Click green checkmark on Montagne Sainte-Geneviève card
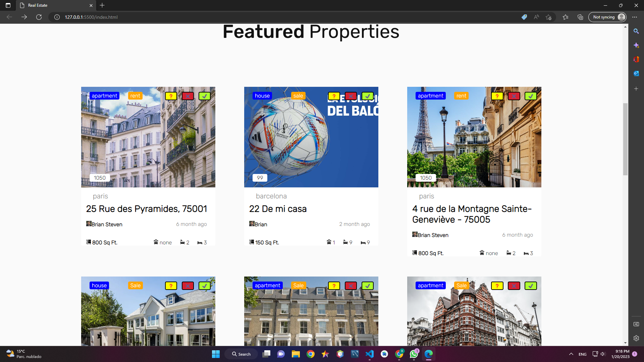The image size is (644, 362). 531,96
